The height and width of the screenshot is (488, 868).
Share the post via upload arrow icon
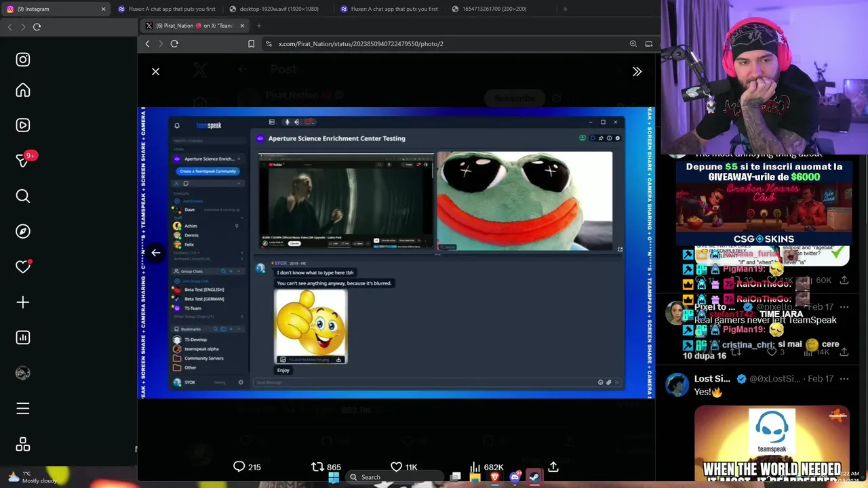pyautogui.click(x=553, y=467)
